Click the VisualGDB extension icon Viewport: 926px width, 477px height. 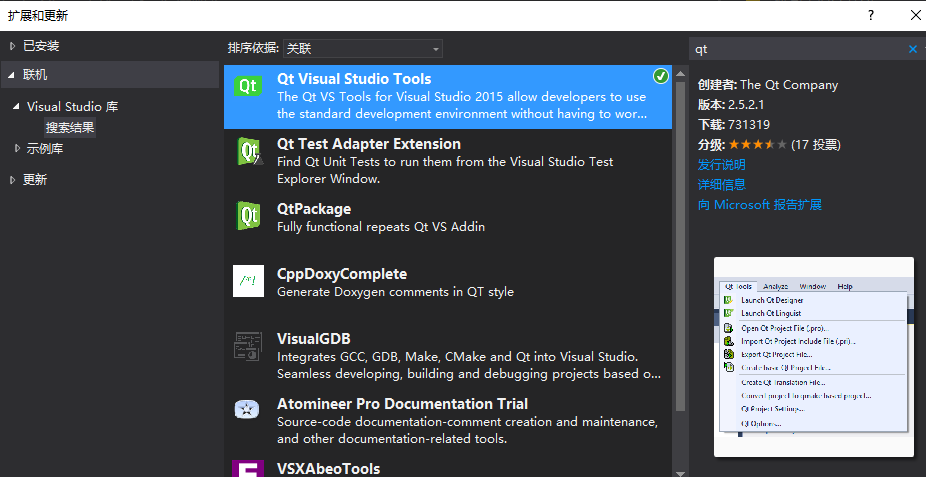point(248,346)
